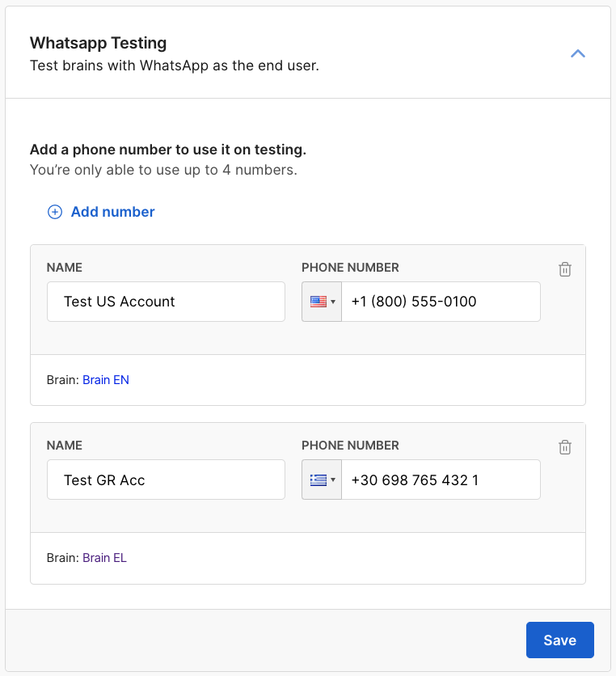Click the +30 698 765 432 1 phone field
This screenshot has width=616, height=676.
[441, 480]
